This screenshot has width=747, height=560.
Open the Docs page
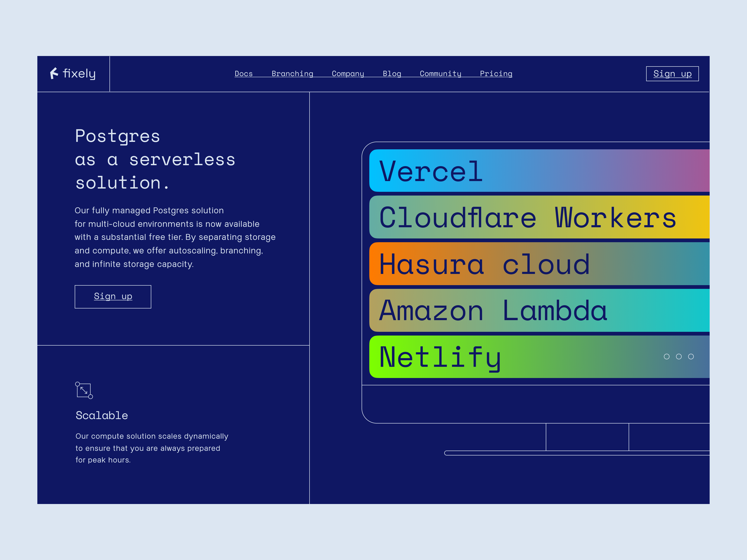(x=244, y=73)
